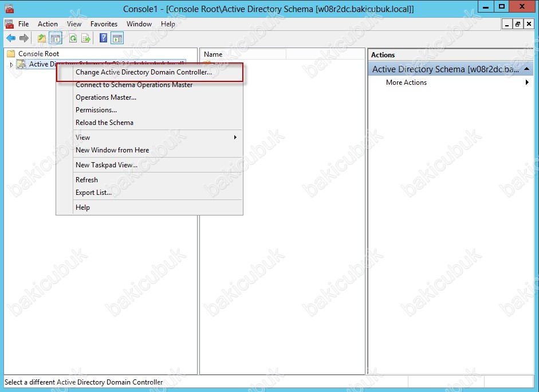This screenshot has width=539, height=392.
Task: Toggle Show/Hide Action Pane toolbar icon
Action: (x=117, y=38)
